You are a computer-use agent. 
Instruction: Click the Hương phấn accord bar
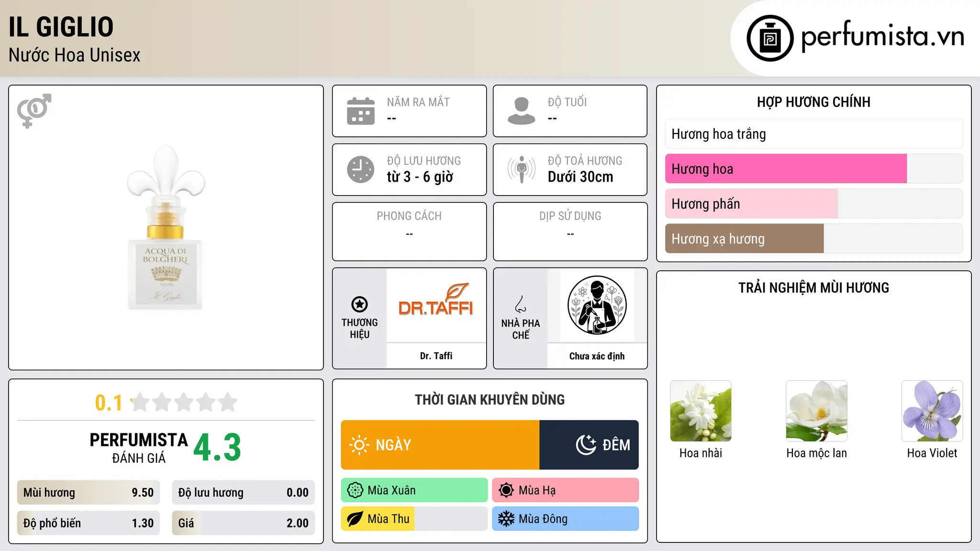(x=813, y=204)
